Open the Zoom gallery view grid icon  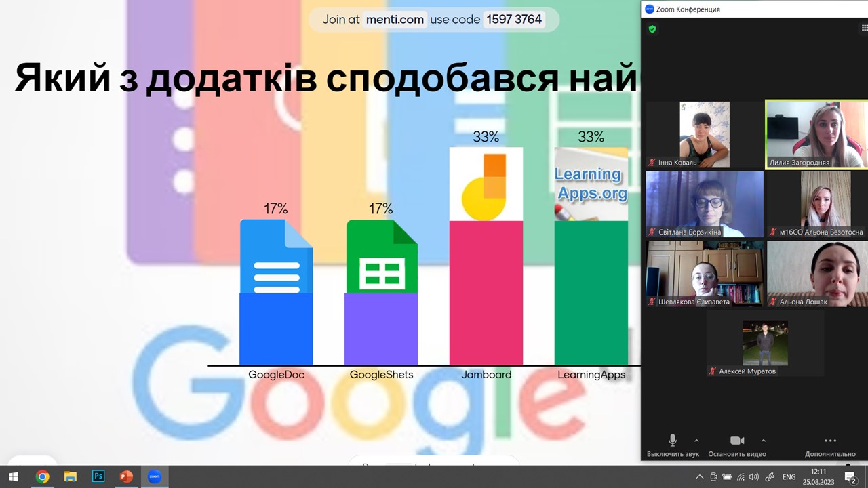[865, 28]
